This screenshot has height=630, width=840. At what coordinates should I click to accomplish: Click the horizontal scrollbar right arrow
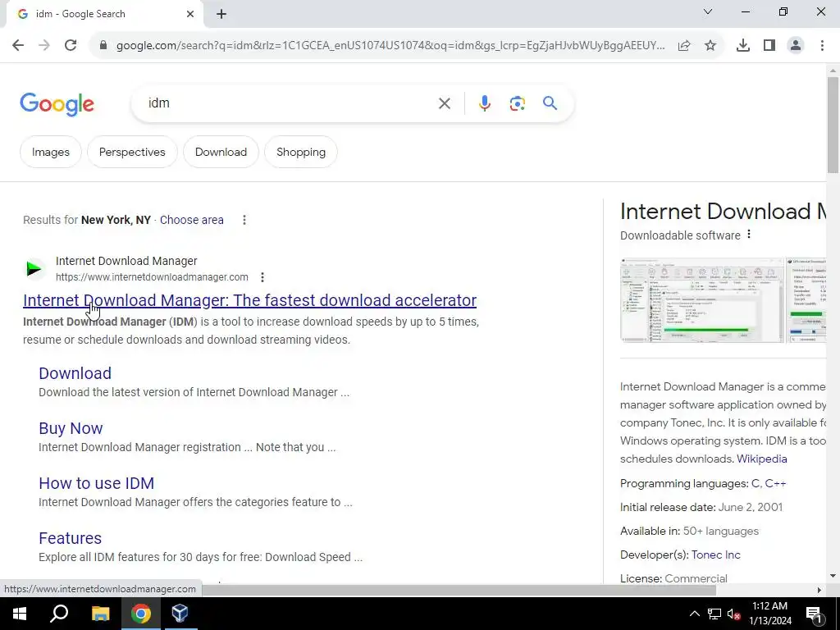819,591
